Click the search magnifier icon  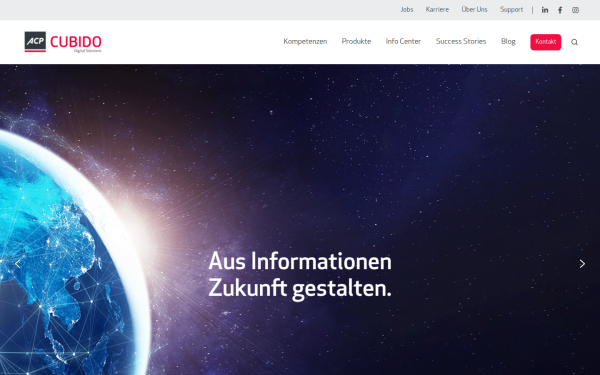click(574, 42)
